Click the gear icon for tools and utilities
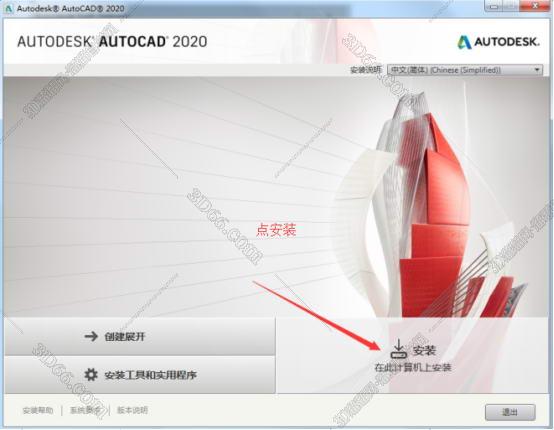This screenshot has width=554, height=430. tap(91, 375)
